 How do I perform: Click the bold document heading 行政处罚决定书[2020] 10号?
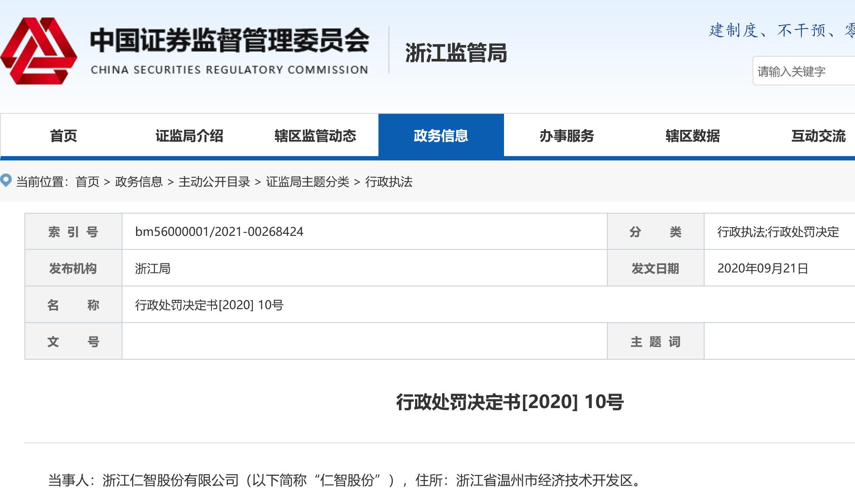510,402
